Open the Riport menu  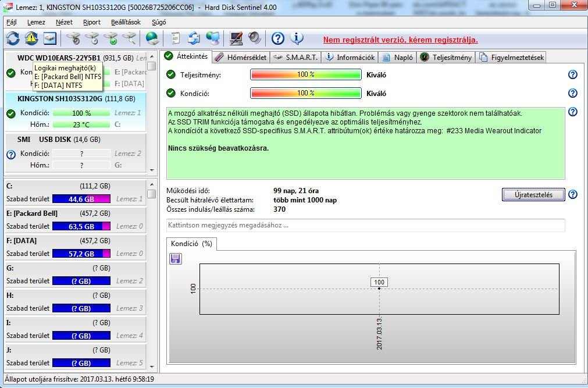tap(92, 22)
